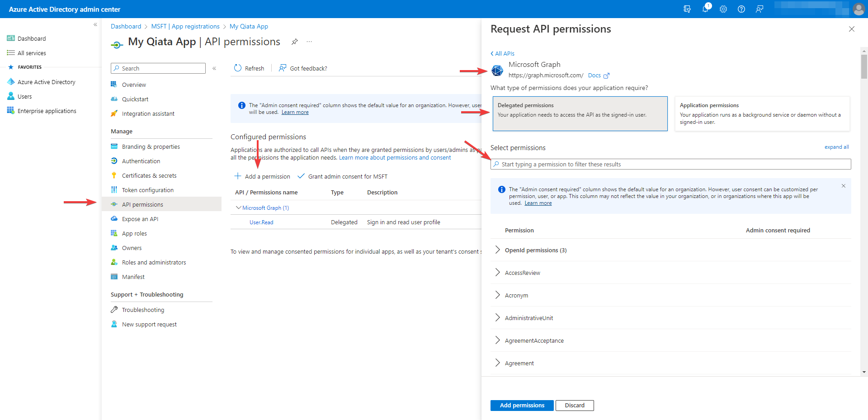Select the Application permissions tile

(762, 113)
